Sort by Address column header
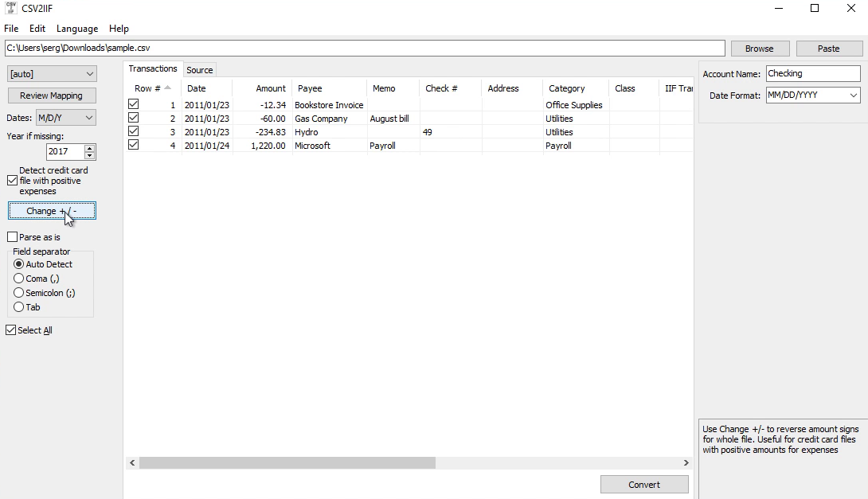 coord(512,88)
